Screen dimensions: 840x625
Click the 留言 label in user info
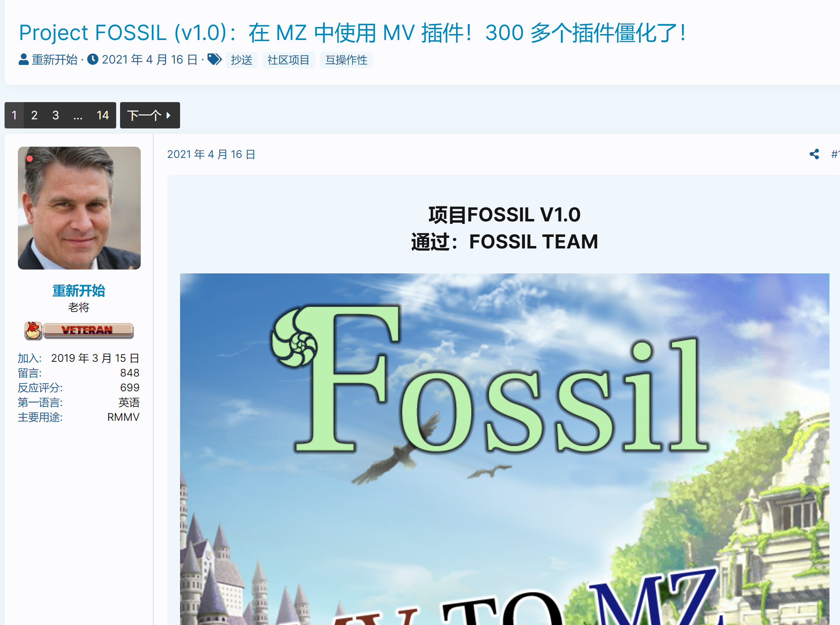tap(29, 373)
